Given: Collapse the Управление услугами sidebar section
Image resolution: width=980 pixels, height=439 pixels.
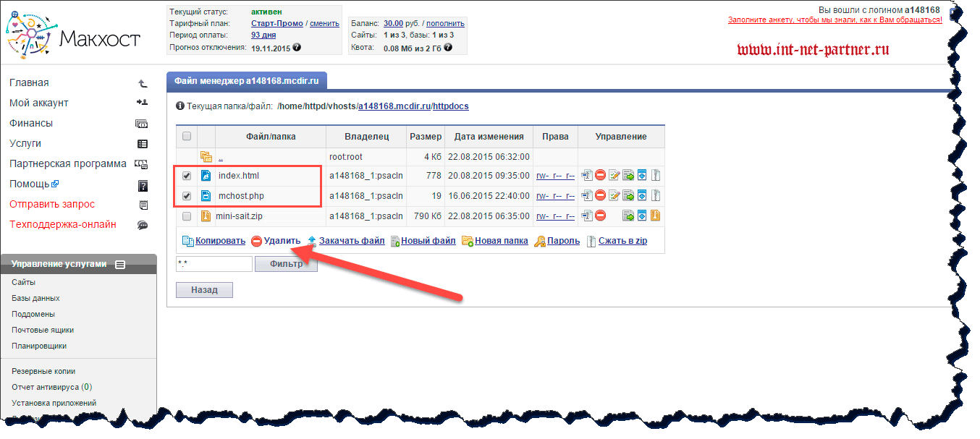Looking at the screenshot, I should [120, 265].
